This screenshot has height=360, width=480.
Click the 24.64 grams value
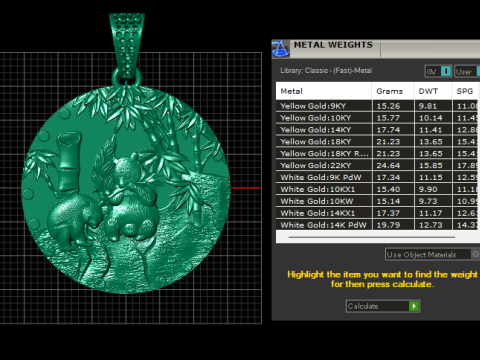click(x=388, y=166)
